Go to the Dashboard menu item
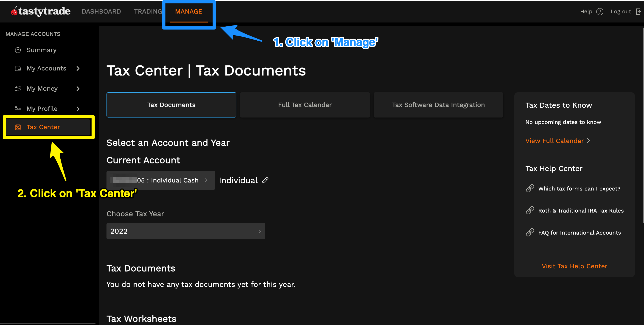Viewport: 644px width, 325px height. (x=101, y=11)
